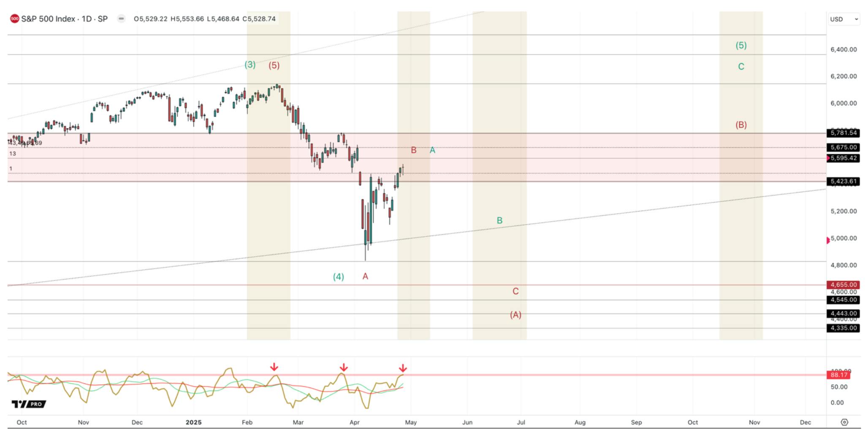Click the 6,200.00 price axis label
Viewport: 868px width, 434px height.
pyautogui.click(x=844, y=76)
